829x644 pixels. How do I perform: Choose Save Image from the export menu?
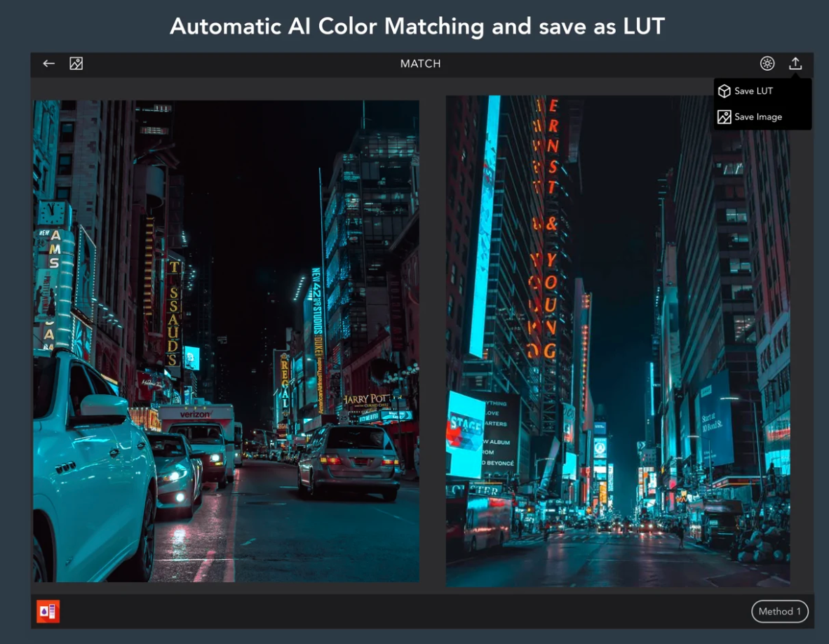(x=758, y=117)
